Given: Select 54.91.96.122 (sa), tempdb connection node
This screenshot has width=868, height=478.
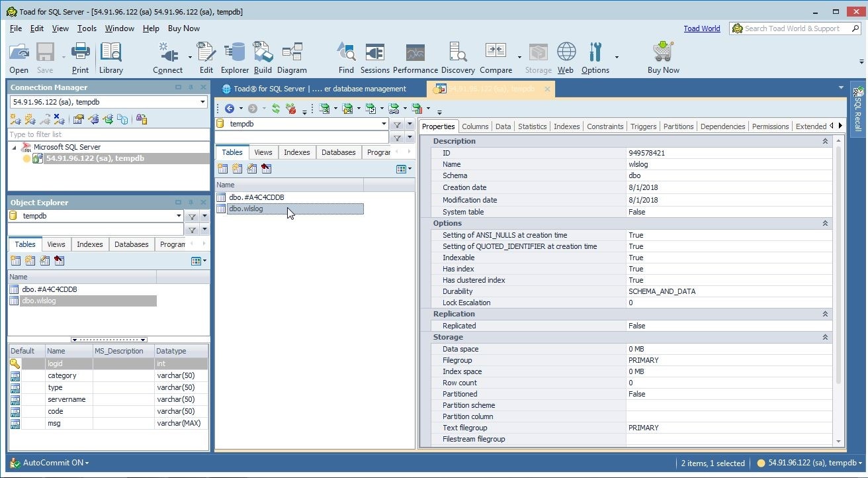Looking at the screenshot, I should coord(95,158).
